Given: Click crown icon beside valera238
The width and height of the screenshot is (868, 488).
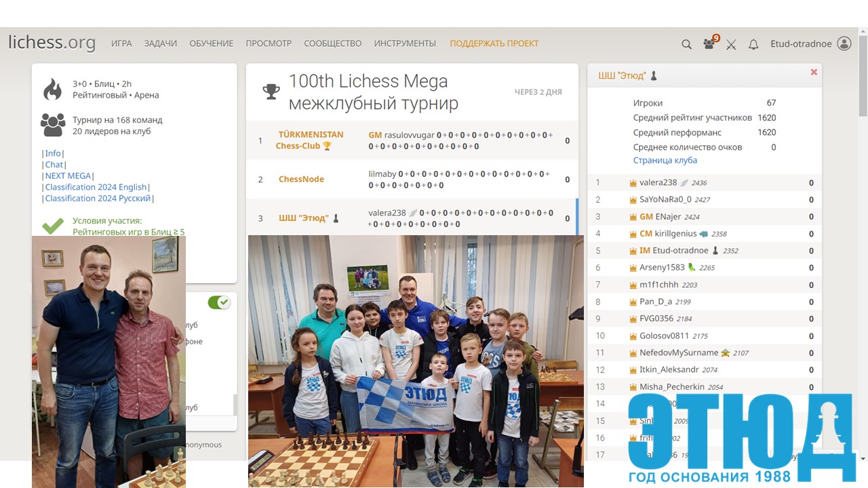Looking at the screenshot, I should (633, 183).
